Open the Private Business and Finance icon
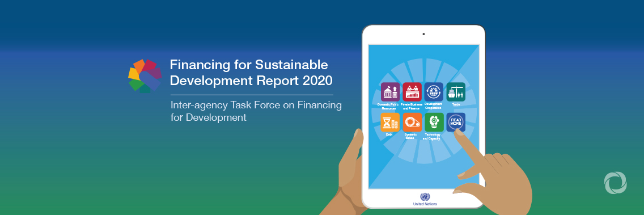Viewport: 644px width, 215px height. [412, 92]
